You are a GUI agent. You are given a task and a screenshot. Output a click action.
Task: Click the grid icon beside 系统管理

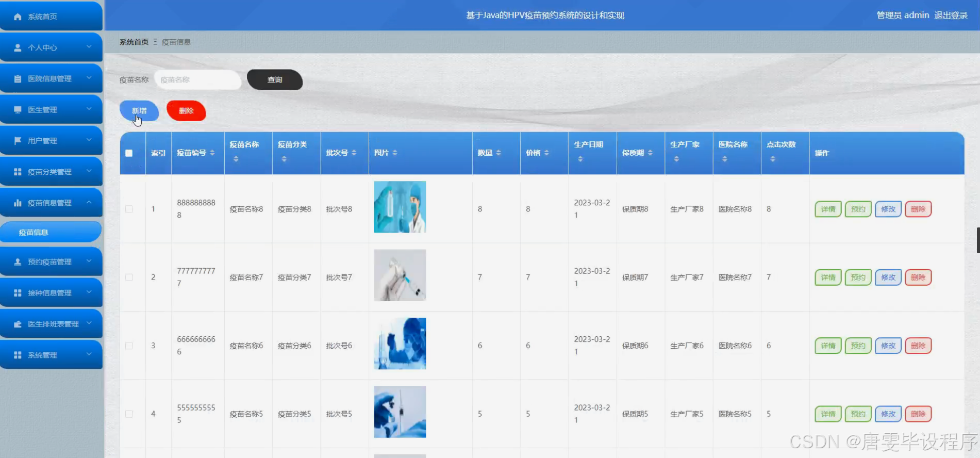18,355
